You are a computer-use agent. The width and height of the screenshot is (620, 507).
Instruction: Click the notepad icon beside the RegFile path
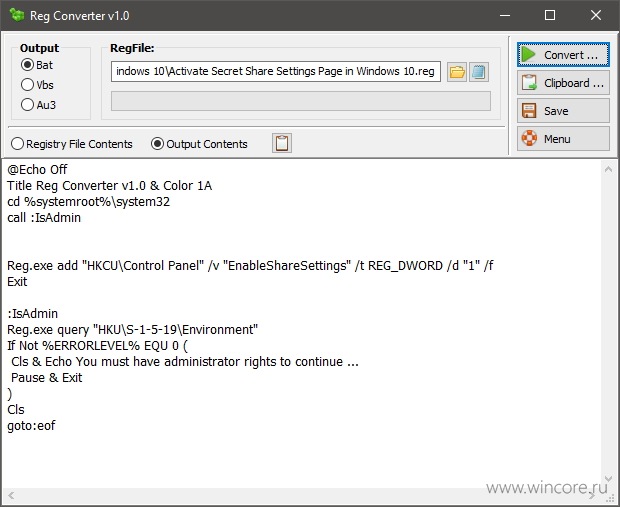click(479, 72)
